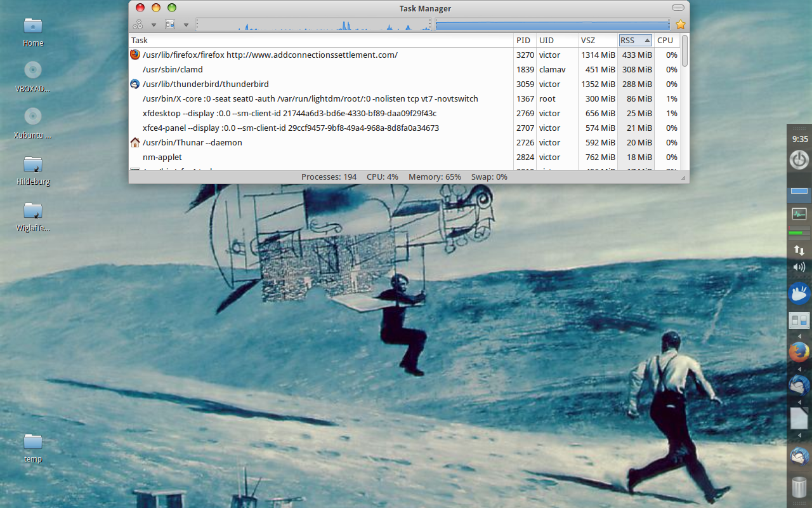Select the /usr/lib/thunderbird/thunderbird process row

pos(404,84)
